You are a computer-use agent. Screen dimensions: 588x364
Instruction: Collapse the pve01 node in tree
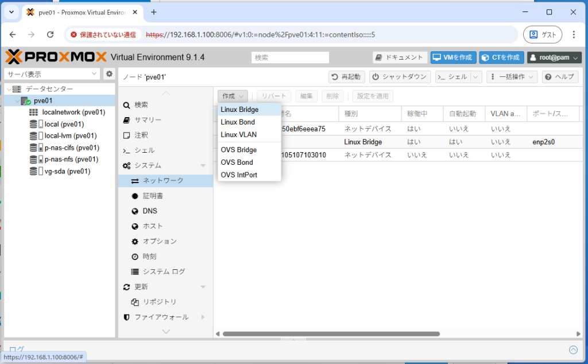pyautogui.click(x=16, y=101)
